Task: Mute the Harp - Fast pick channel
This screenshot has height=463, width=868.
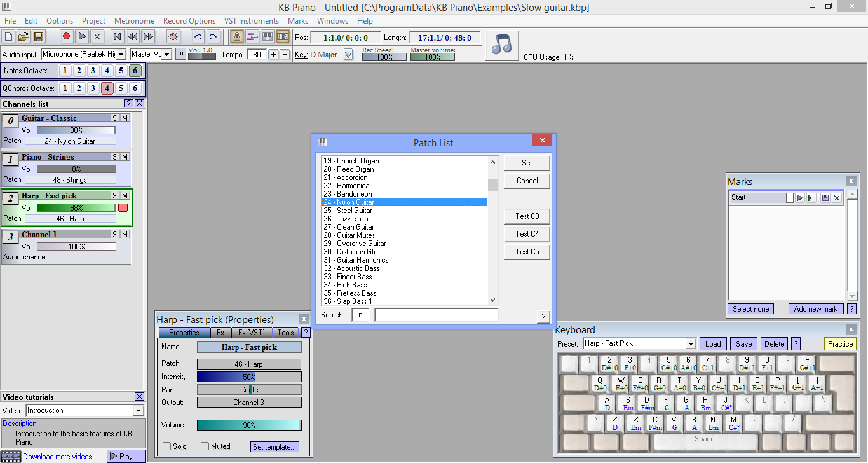Action: pyautogui.click(x=125, y=195)
